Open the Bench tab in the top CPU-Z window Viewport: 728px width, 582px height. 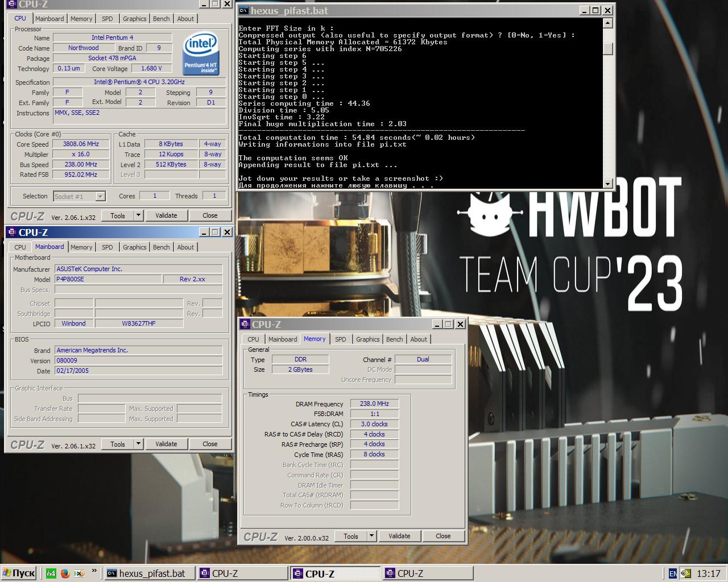[x=162, y=19]
